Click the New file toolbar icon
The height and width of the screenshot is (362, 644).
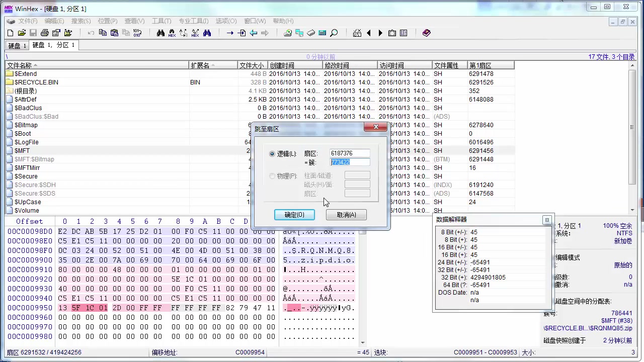(x=10, y=33)
